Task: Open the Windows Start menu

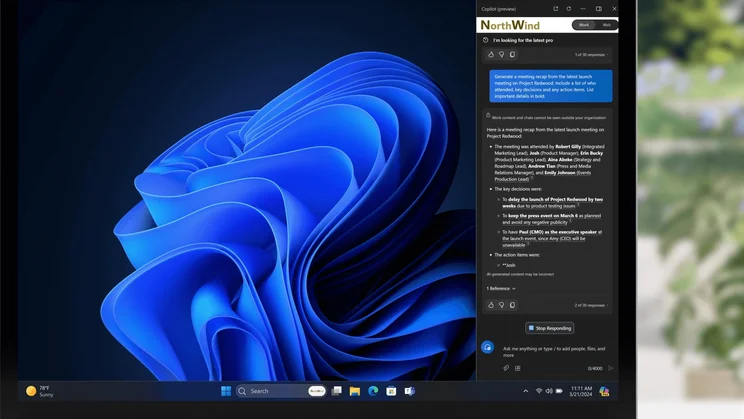Action: click(x=226, y=391)
